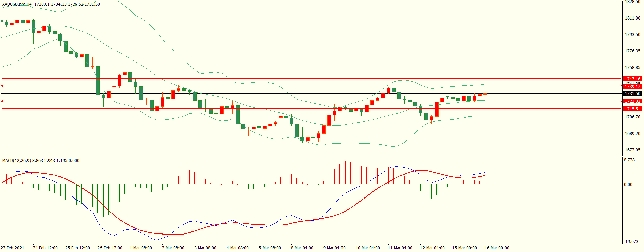This screenshot has height=252, width=644.
Task: Click the 24 Feb 12:00 time label
Action: [45, 248]
